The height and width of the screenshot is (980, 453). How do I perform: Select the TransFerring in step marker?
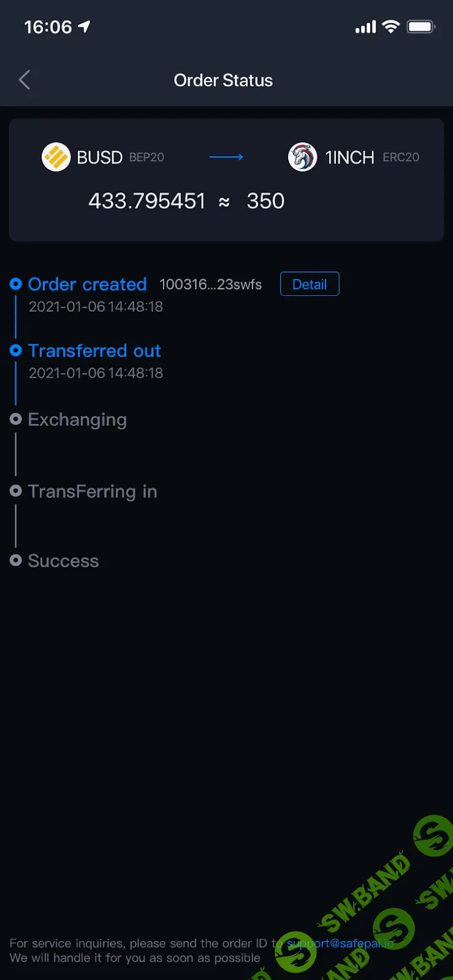point(16,491)
